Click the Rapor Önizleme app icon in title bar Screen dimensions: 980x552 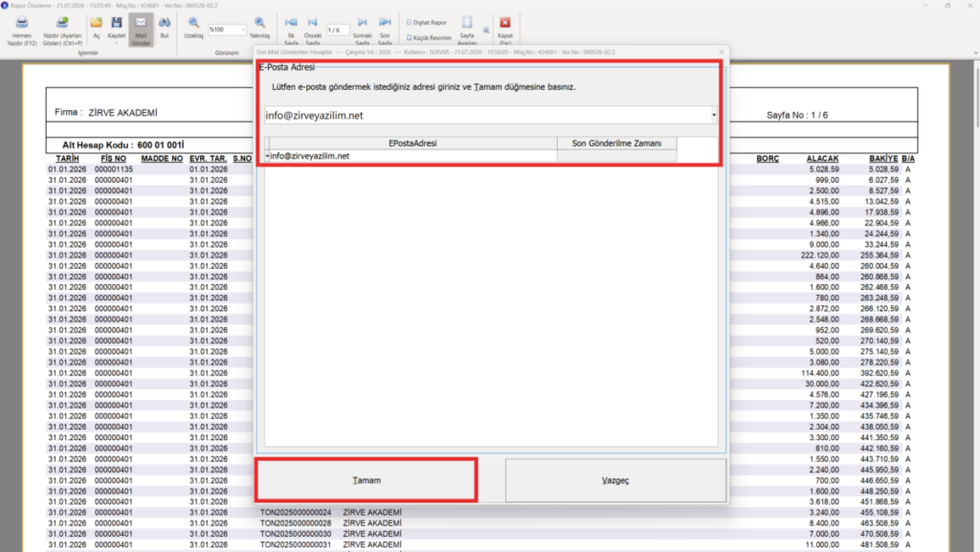(x=5, y=5)
